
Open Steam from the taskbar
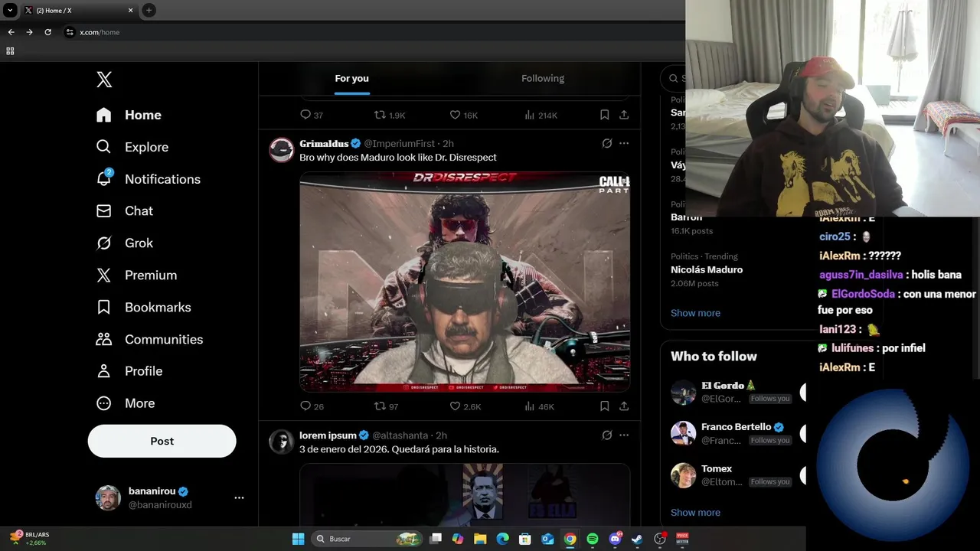(637, 539)
